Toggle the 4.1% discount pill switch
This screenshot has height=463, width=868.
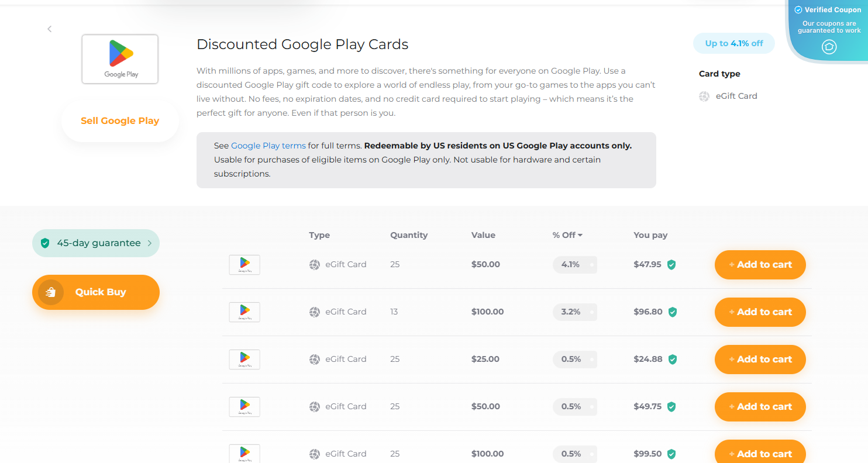[591, 264]
